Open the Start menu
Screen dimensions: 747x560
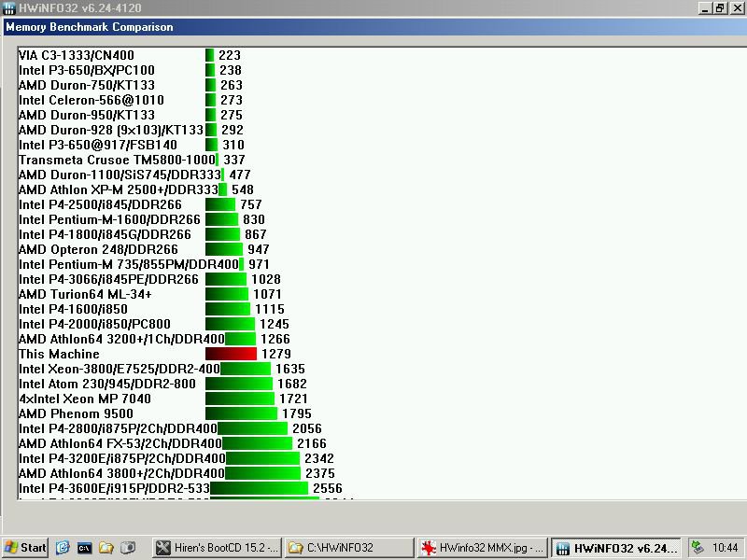tap(25, 548)
